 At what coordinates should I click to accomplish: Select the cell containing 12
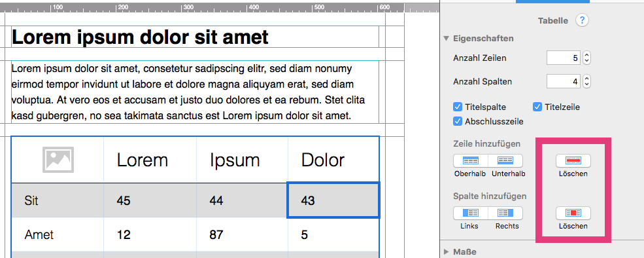[150, 234]
